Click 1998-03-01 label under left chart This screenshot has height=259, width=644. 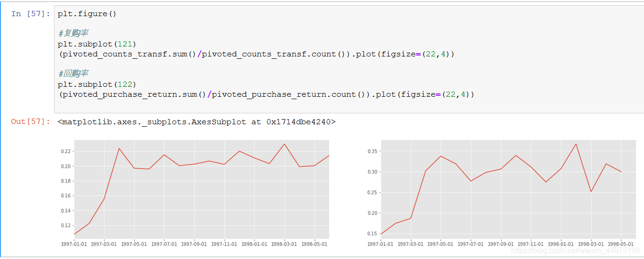click(284, 244)
